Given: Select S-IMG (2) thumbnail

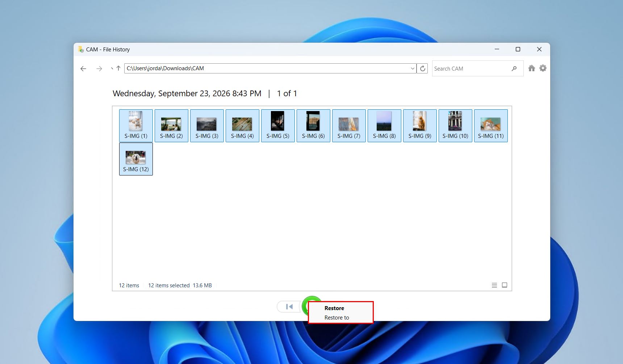Looking at the screenshot, I should [x=171, y=126].
